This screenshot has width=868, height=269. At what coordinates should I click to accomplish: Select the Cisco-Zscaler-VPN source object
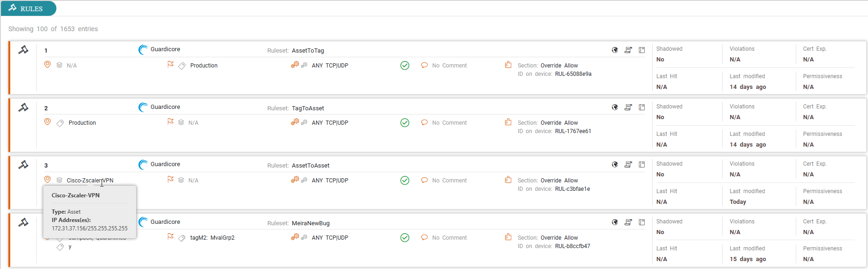[x=90, y=181]
